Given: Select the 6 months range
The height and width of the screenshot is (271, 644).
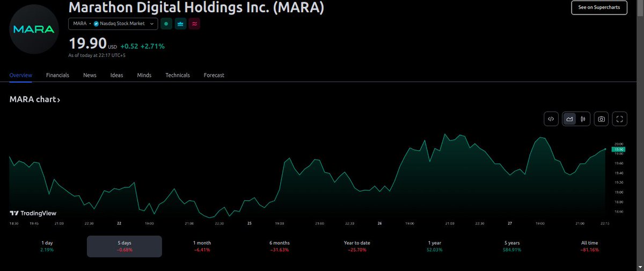Looking at the screenshot, I should [x=280, y=246].
